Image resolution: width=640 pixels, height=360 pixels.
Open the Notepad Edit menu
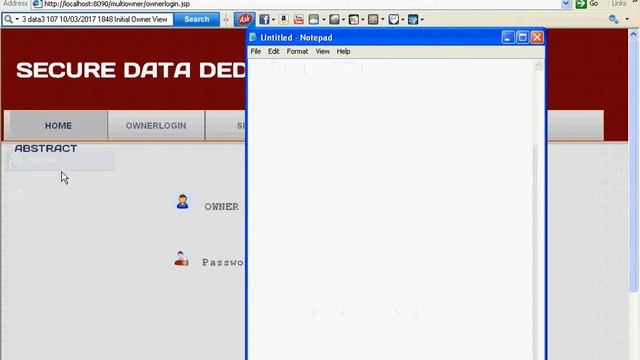coord(273,51)
